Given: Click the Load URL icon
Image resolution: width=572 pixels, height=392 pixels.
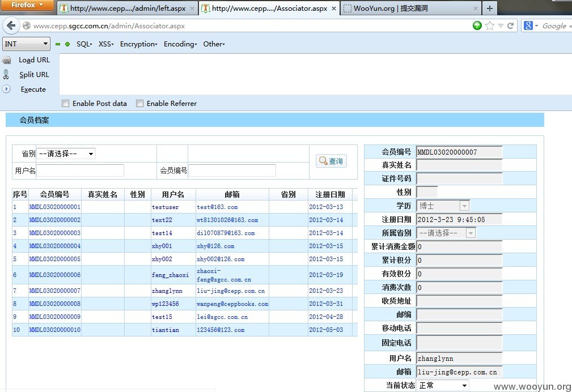Looking at the screenshot, I should pyautogui.click(x=7, y=60).
